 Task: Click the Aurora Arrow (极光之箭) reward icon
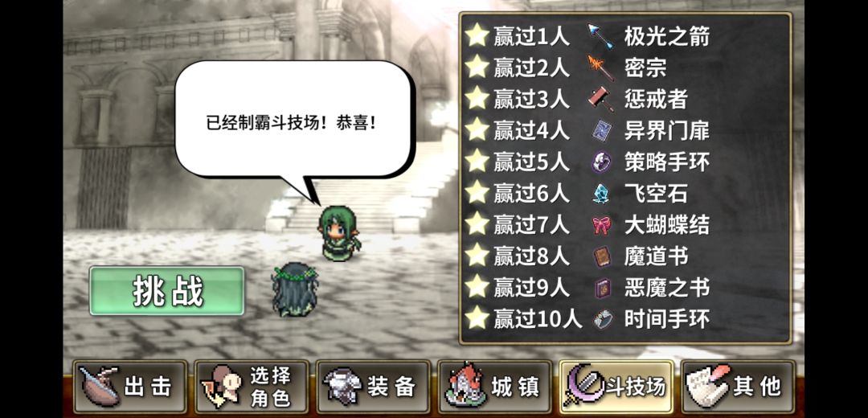click(601, 36)
